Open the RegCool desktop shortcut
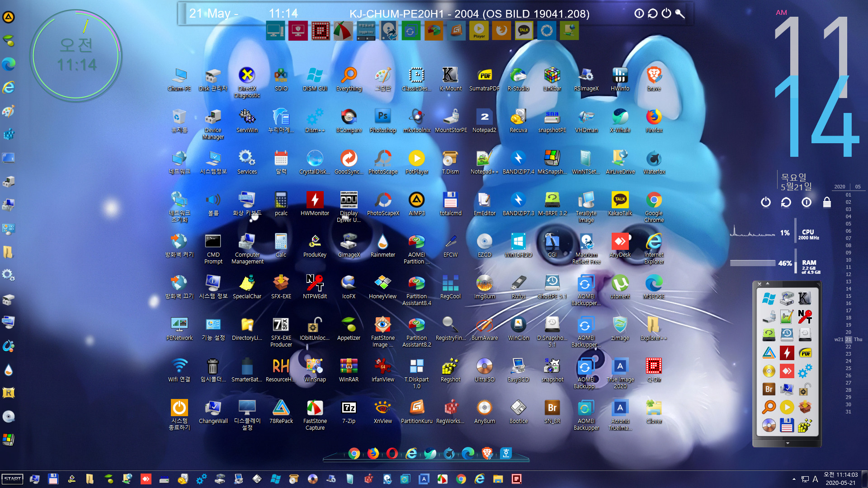The height and width of the screenshot is (488, 868). point(450,287)
